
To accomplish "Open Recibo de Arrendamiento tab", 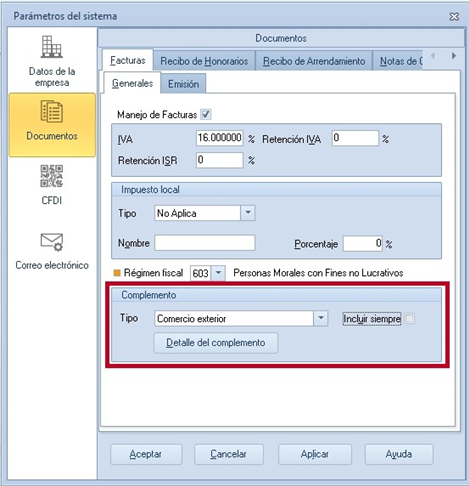I will 314,61.
